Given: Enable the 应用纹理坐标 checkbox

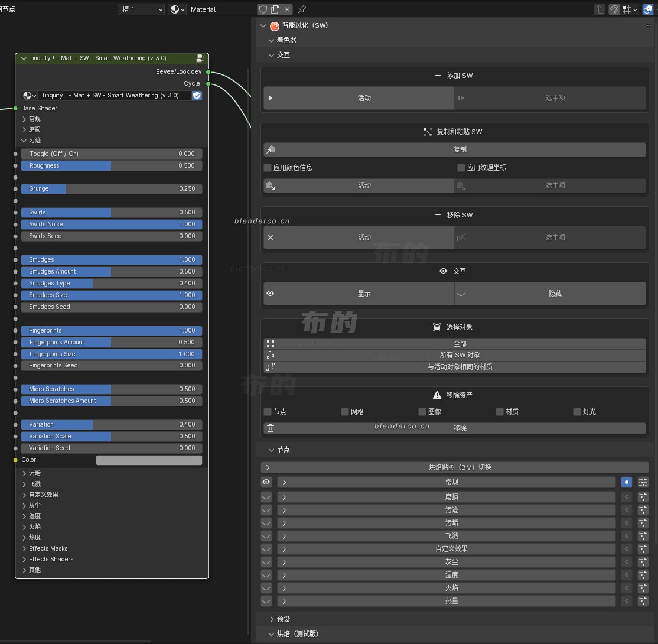Looking at the screenshot, I should [461, 168].
